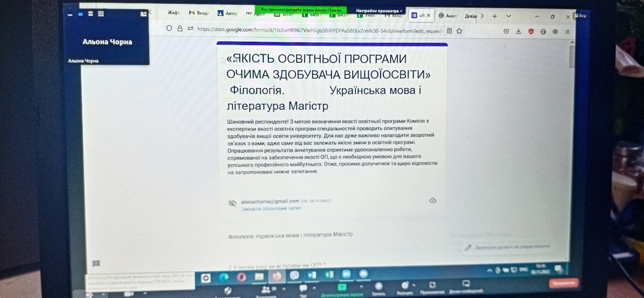Click the tracking protection shield icon

coord(169,28)
